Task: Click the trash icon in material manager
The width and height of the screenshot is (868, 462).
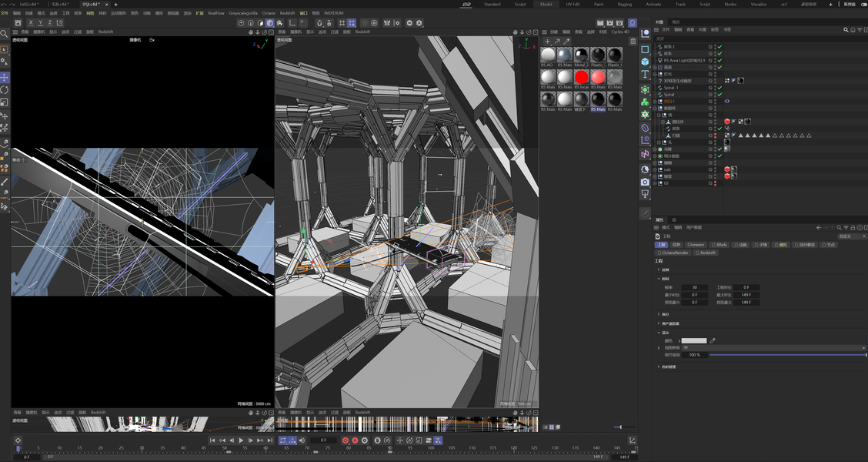Action: point(633,41)
